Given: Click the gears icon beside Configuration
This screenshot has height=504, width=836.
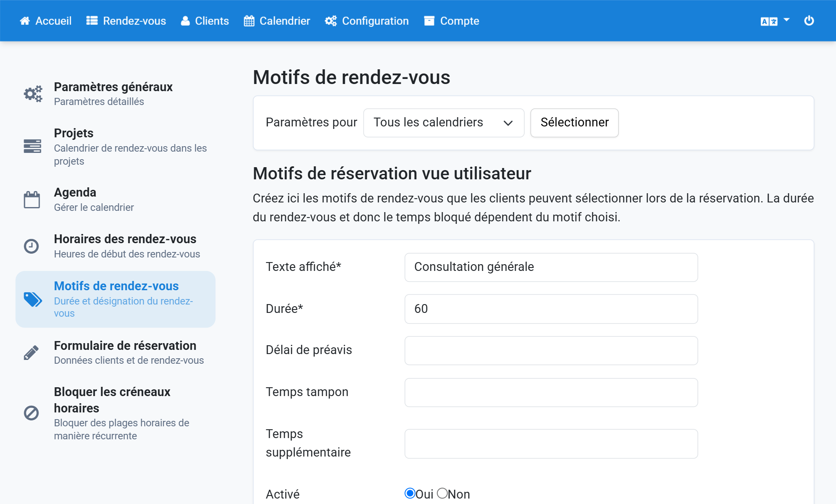Looking at the screenshot, I should 331,21.
